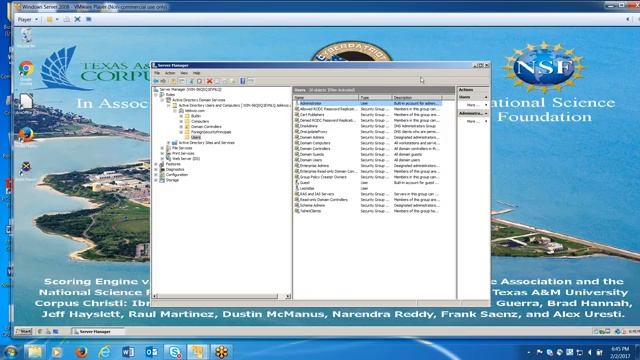640x360 pixels.
Task: Click the Server Manager taskbar button in VM
Action: click(x=98, y=331)
